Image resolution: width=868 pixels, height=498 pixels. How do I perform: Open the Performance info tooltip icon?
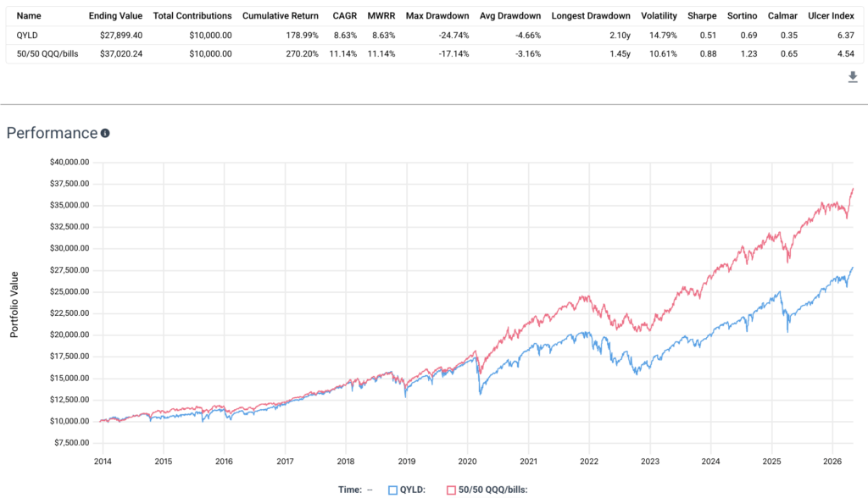(x=105, y=133)
